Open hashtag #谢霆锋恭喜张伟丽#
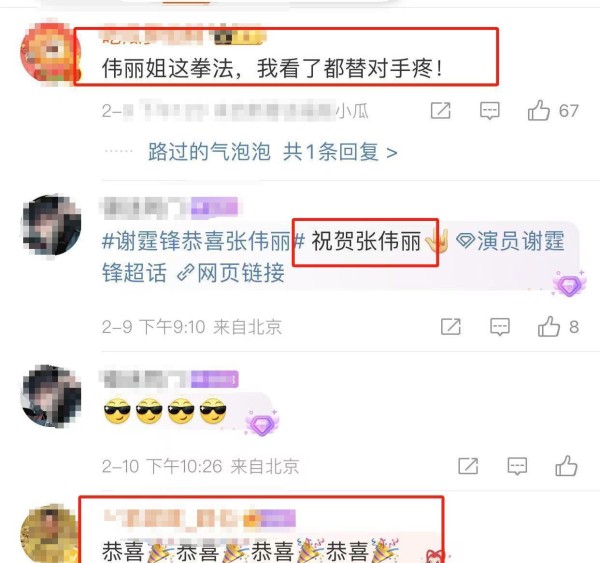The height and width of the screenshot is (563, 600). point(203,242)
